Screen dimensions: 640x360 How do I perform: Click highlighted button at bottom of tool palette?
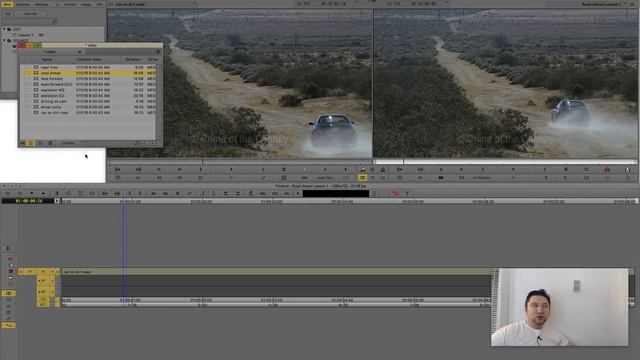pos(9,325)
